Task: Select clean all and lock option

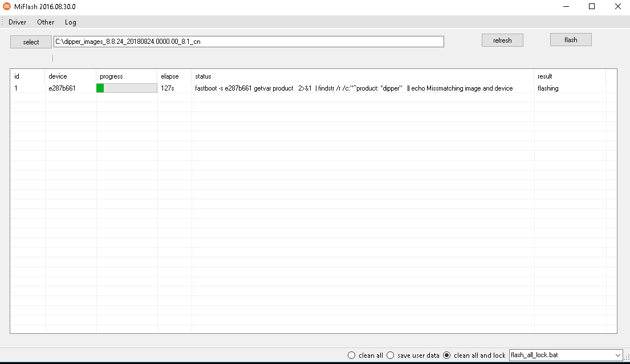Action: (447, 355)
